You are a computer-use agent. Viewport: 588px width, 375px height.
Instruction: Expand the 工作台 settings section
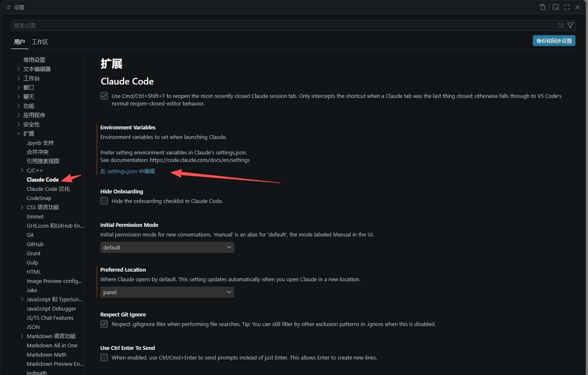tap(18, 78)
